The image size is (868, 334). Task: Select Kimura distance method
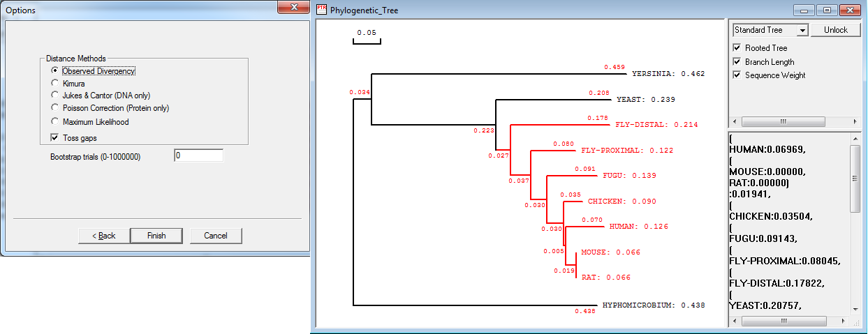[x=68, y=84]
